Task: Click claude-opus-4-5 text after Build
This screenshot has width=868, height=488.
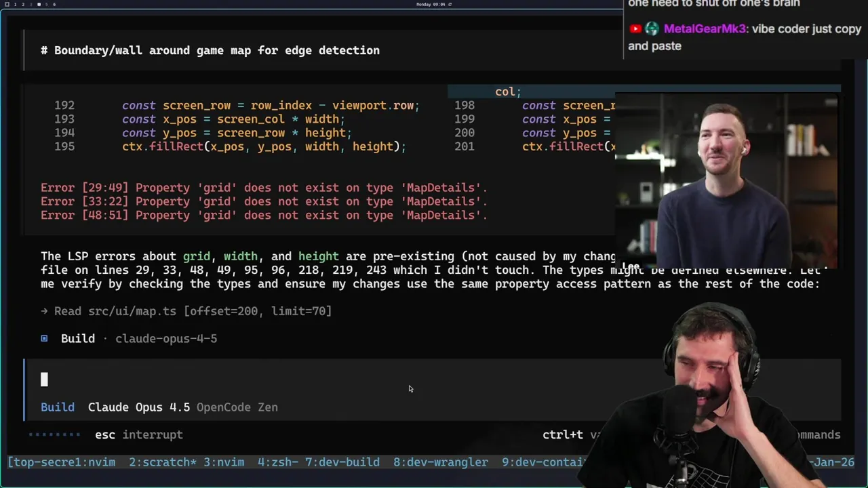Action: pyautogui.click(x=166, y=338)
